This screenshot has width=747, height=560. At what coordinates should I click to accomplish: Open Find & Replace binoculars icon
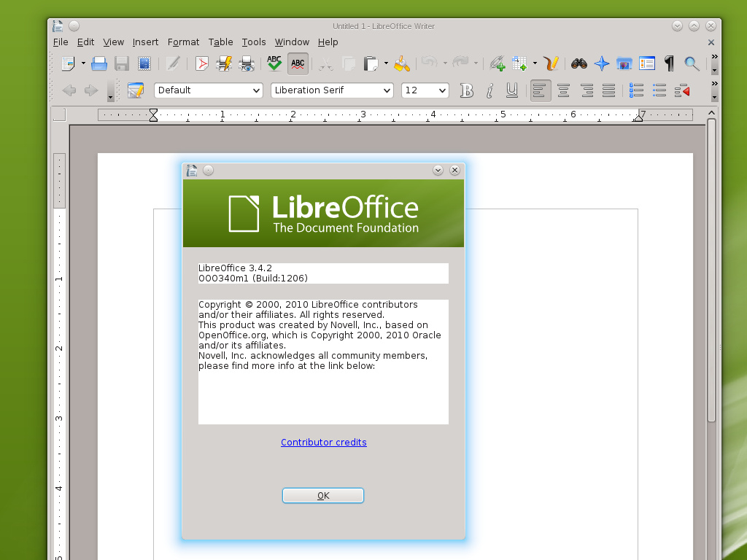[578, 63]
